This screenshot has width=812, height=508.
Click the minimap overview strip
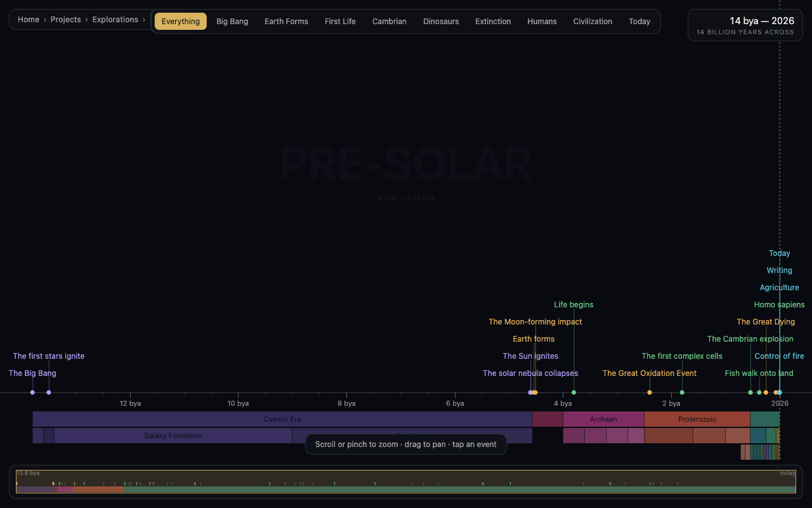coord(406,482)
